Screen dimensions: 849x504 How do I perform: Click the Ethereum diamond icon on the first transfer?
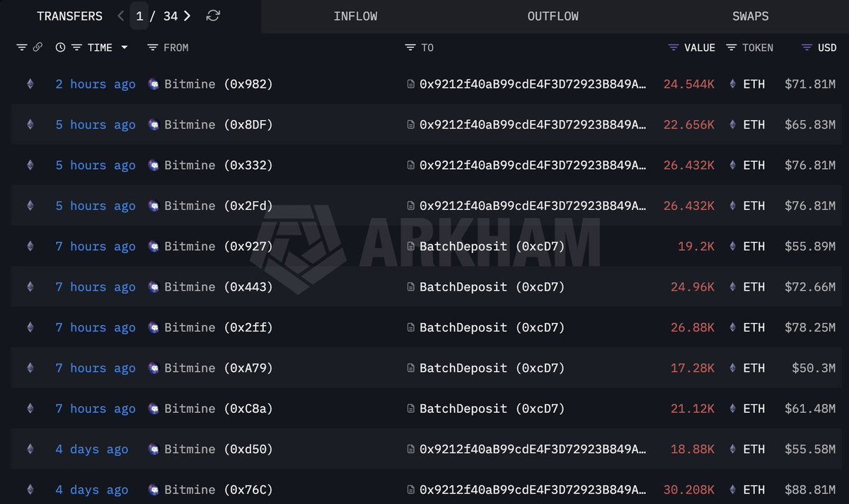[x=30, y=83]
